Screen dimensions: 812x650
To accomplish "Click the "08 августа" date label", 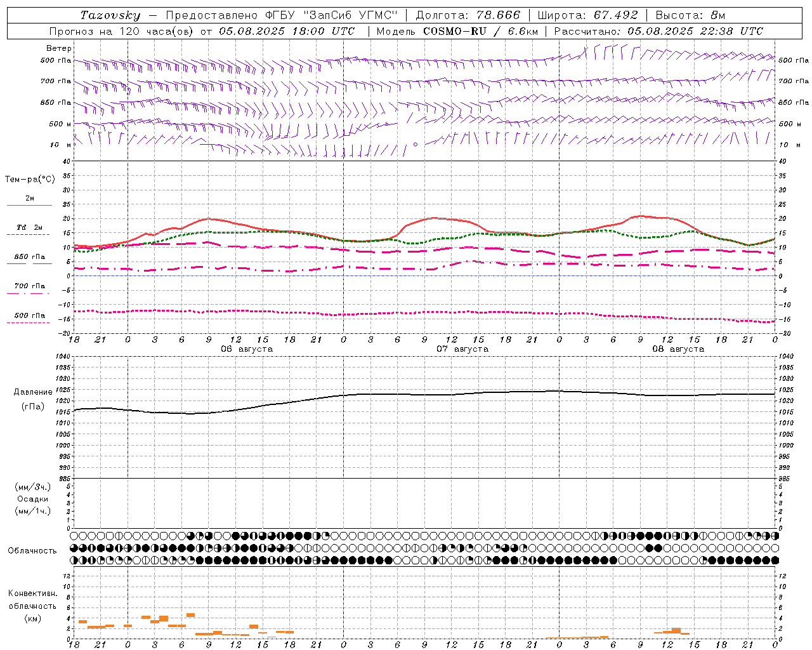I will tap(678, 349).
